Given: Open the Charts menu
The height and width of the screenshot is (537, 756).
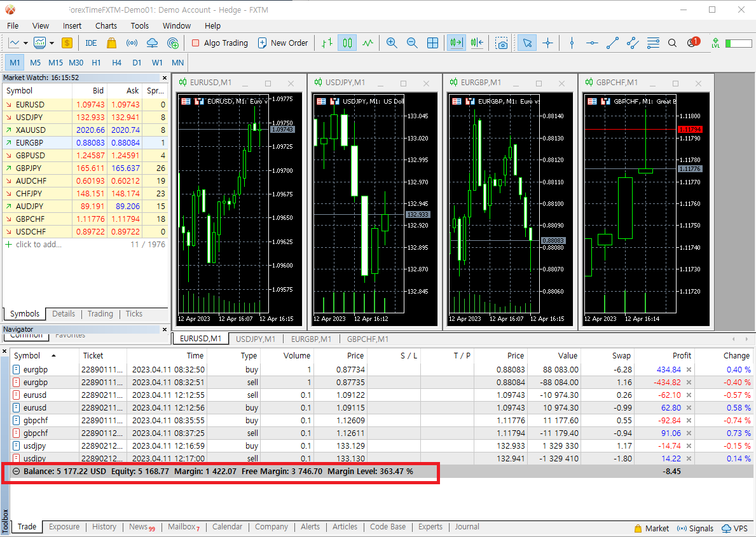Looking at the screenshot, I should pos(106,25).
